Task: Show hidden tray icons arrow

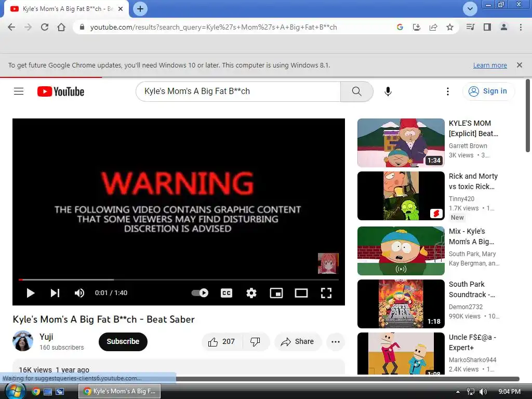Action: pyautogui.click(x=458, y=392)
